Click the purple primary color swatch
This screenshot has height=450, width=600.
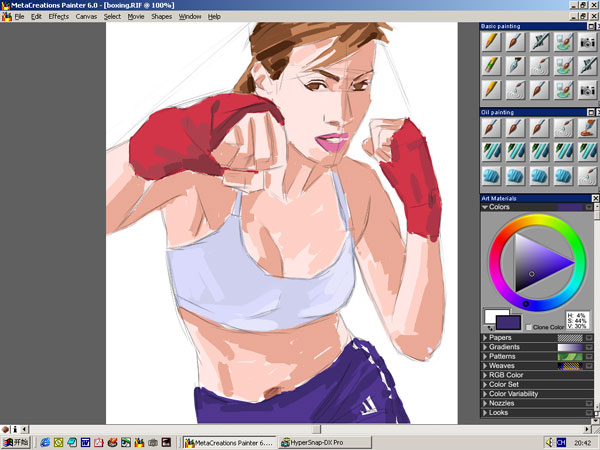(x=510, y=322)
